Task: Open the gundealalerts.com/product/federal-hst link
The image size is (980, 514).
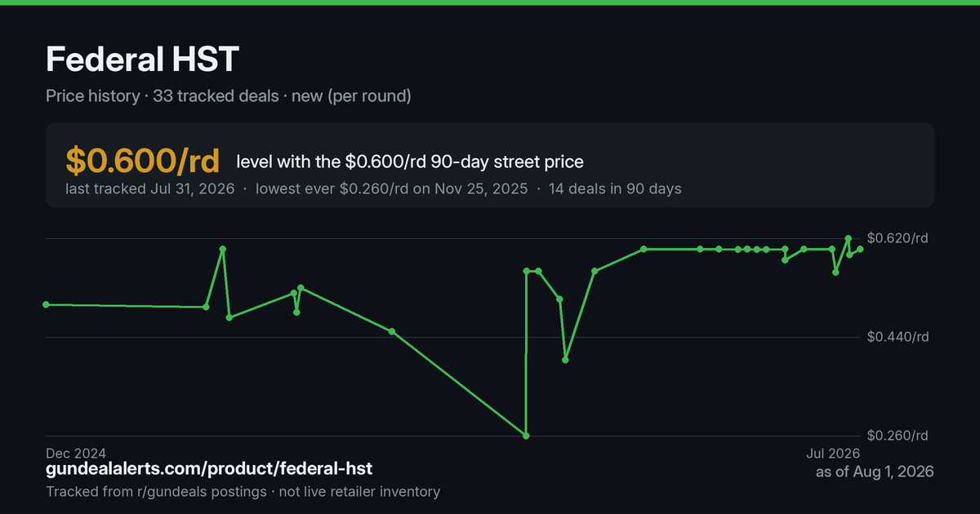Action: pyautogui.click(x=209, y=469)
